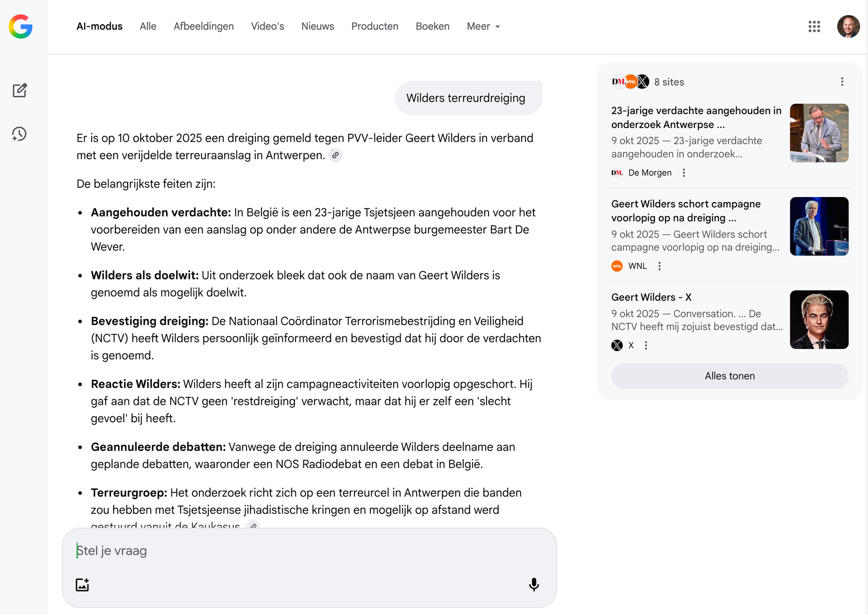This screenshot has width=868, height=615.
Task: Open options for De Morgen source
Action: click(684, 173)
